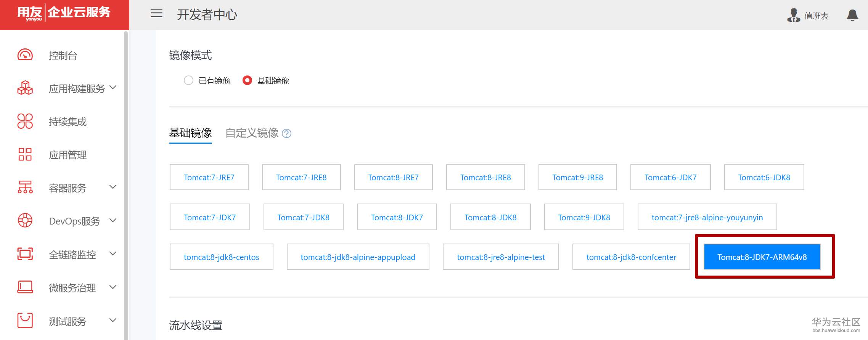This screenshot has width=868, height=340.
Task: Click the 应用构建服务 cubes icon
Action: tap(25, 88)
